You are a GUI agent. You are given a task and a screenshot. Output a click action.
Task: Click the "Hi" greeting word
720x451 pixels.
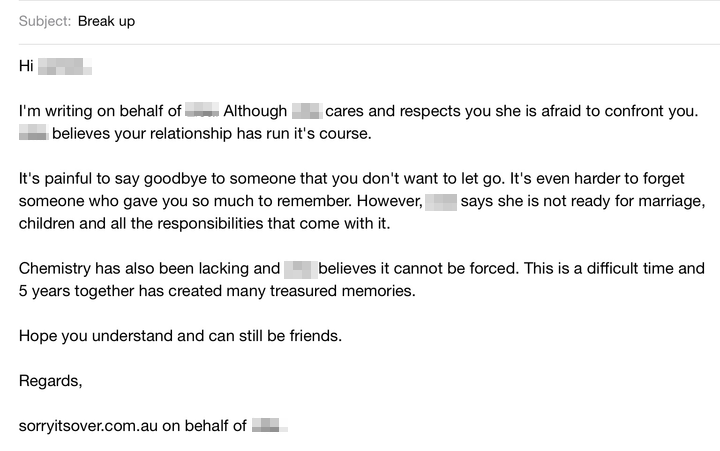tap(26, 67)
